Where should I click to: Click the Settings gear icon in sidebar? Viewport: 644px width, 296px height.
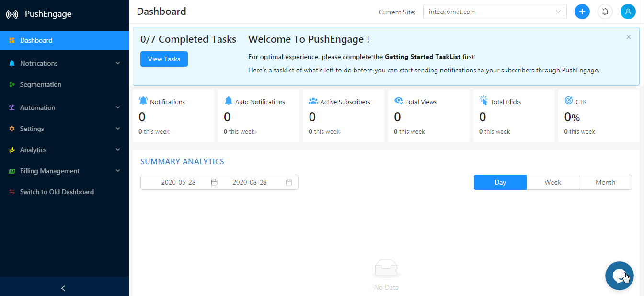[12, 129]
